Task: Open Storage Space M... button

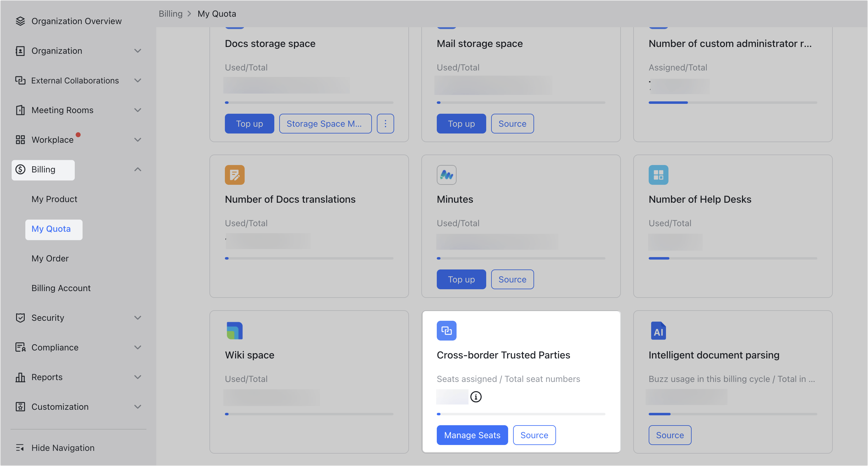Action: pyautogui.click(x=325, y=124)
